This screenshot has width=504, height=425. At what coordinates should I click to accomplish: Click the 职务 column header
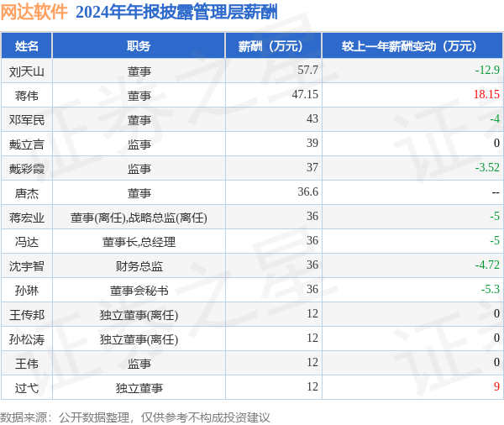pyautogui.click(x=139, y=46)
